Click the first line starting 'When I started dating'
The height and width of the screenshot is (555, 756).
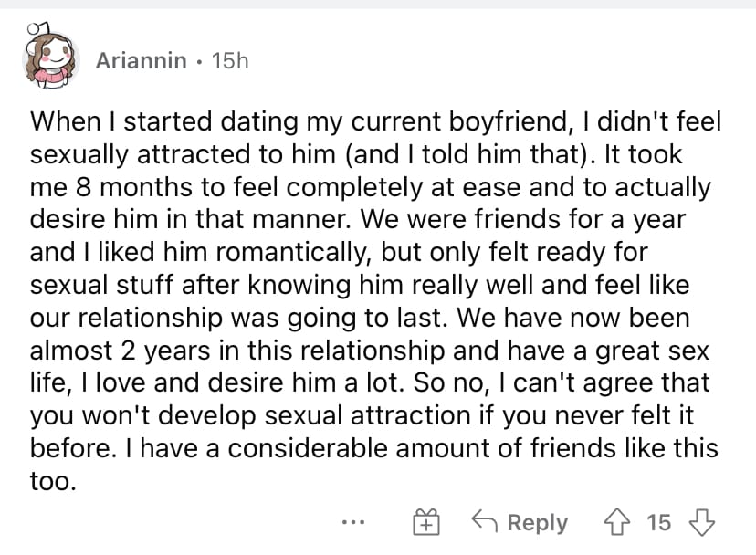coord(375,121)
